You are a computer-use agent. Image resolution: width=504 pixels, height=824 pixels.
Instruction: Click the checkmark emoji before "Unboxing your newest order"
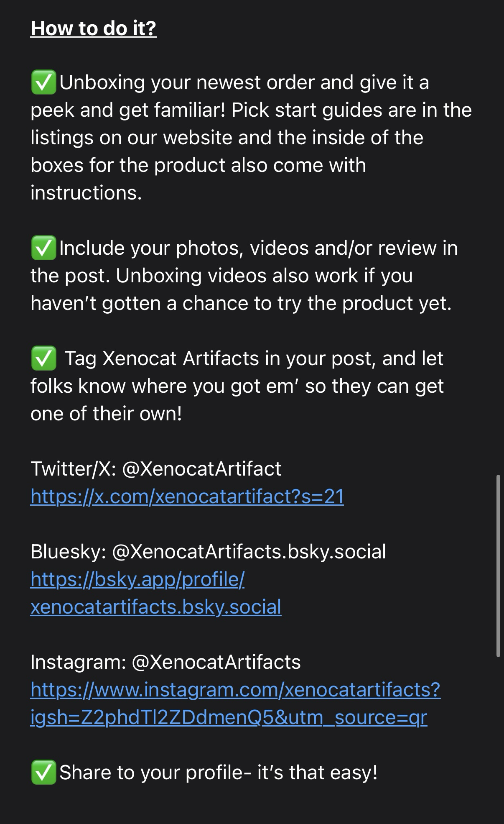[x=43, y=82]
